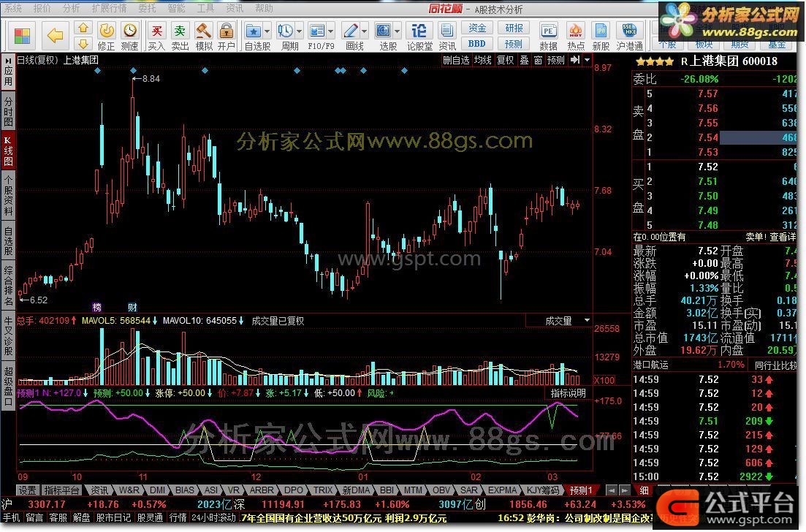Click the 修正 refresh icon
Image resolution: width=806 pixels, height=532 pixels.
point(107,31)
